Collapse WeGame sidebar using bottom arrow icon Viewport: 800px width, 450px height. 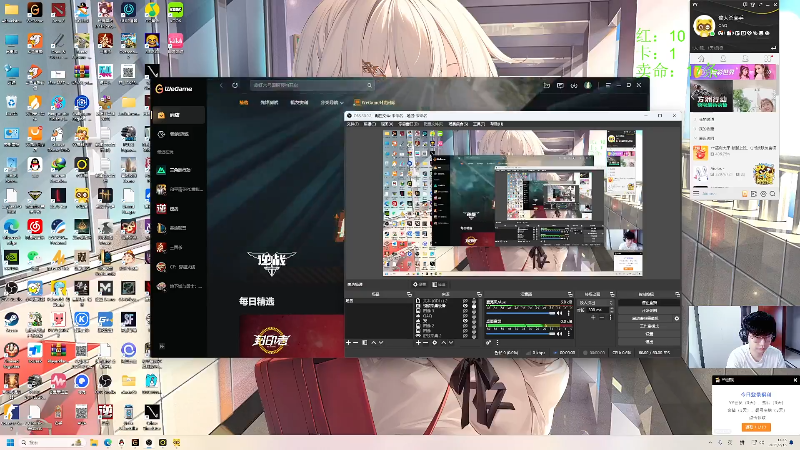(162, 346)
